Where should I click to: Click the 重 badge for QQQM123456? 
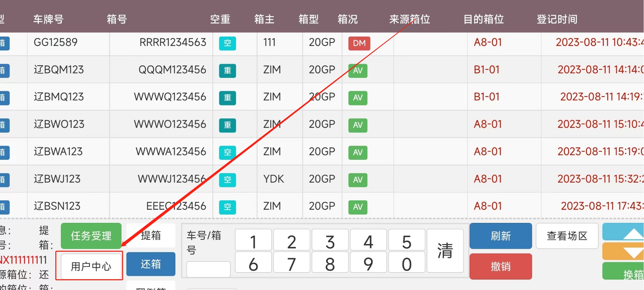pyautogui.click(x=227, y=70)
